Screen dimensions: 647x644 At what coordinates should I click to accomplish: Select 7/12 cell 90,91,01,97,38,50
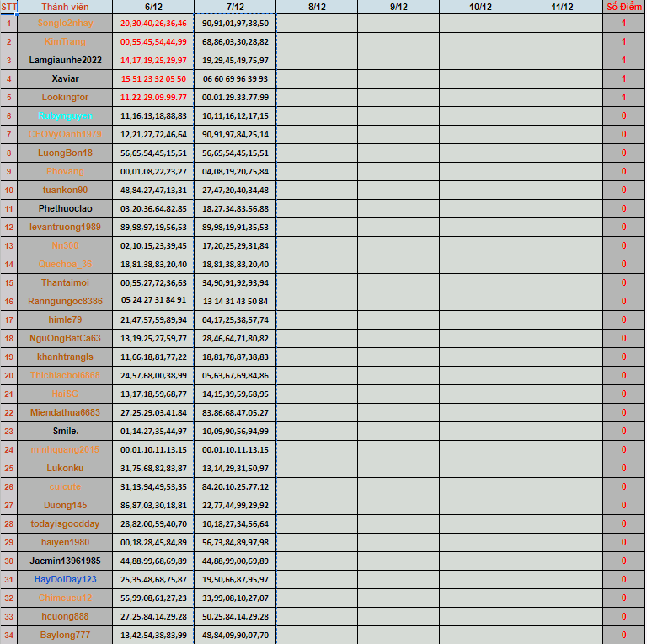tap(235, 23)
